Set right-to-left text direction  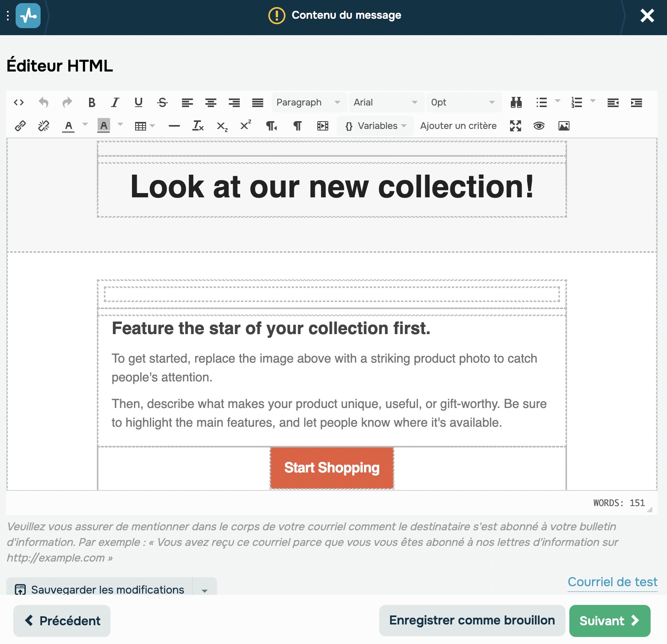pos(271,126)
